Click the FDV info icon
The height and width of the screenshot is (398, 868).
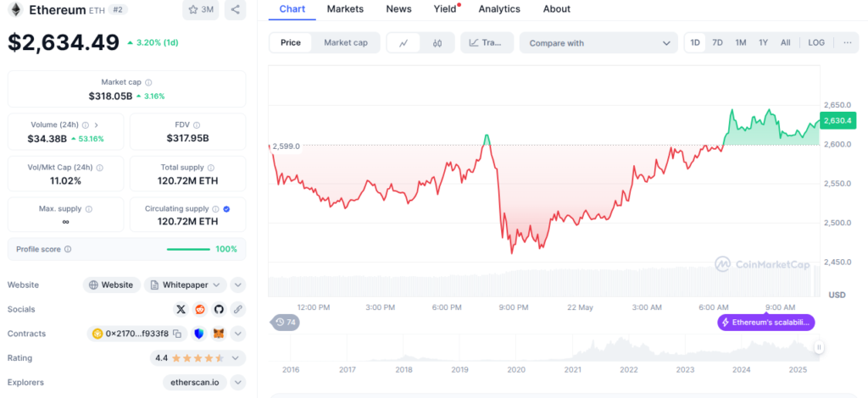point(197,125)
